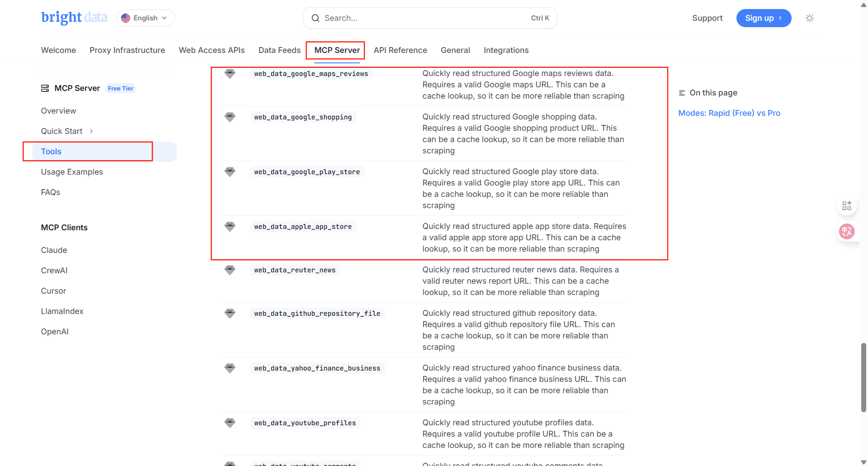Click diamond icon for web_data_github_repository_file

pyautogui.click(x=230, y=314)
